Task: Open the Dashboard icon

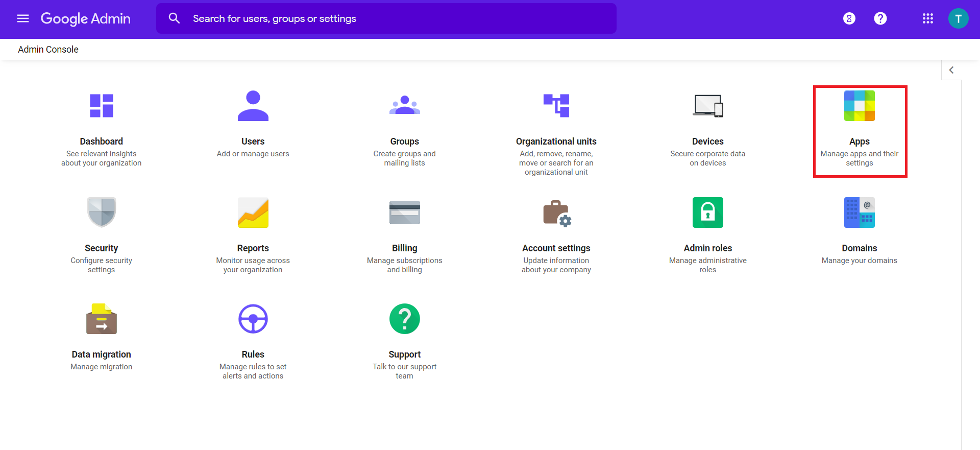Action: (x=102, y=106)
